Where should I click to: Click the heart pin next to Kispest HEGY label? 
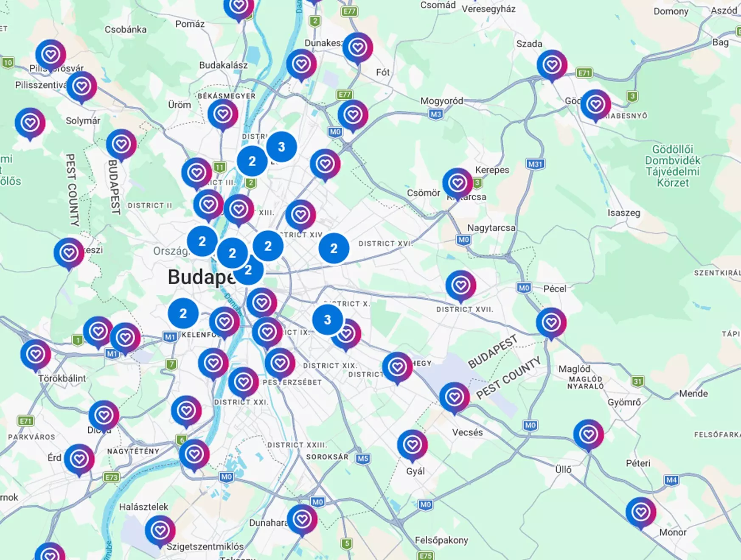coord(397,368)
